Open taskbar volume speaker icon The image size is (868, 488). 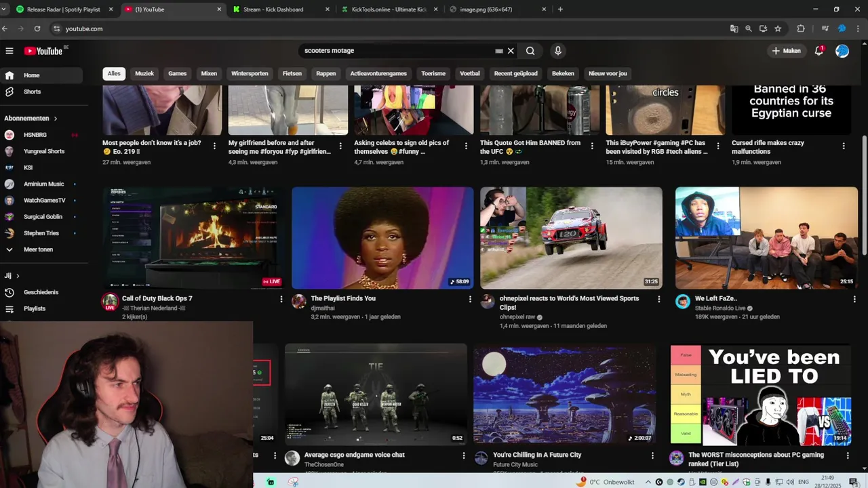click(790, 482)
